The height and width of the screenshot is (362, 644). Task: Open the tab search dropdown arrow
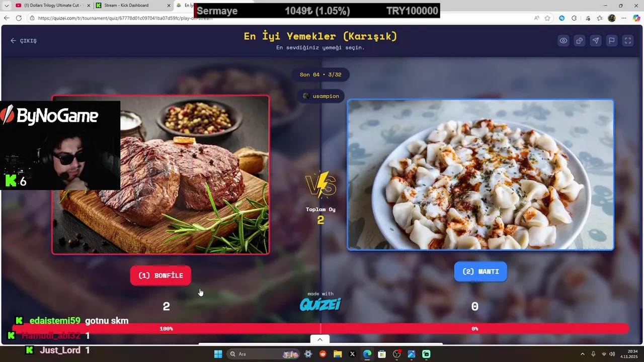click(x=7, y=6)
